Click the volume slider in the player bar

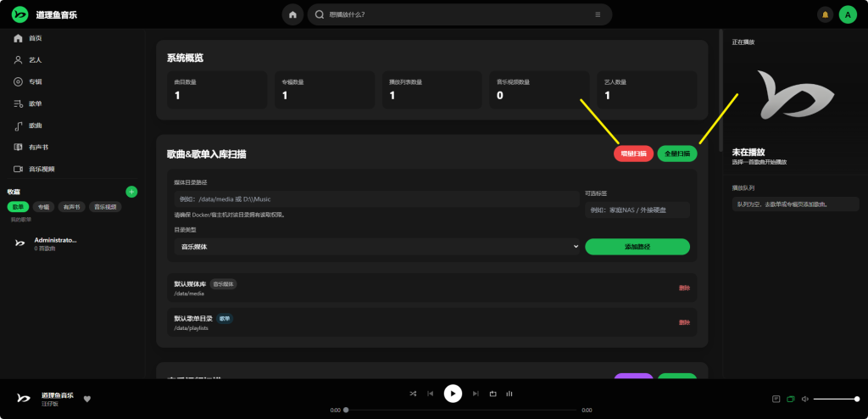[x=835, y=399]
